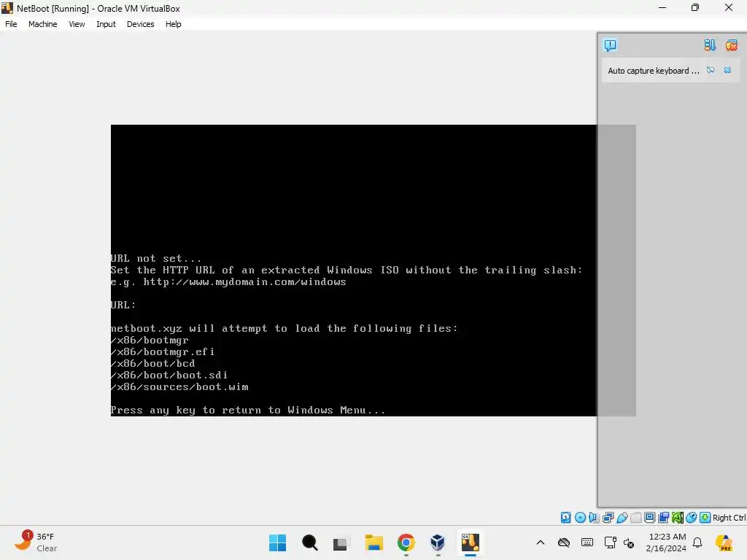The height and width of the screenshot is (560, 747).
Task: Open the Windows Start menu
Action: 277,542
